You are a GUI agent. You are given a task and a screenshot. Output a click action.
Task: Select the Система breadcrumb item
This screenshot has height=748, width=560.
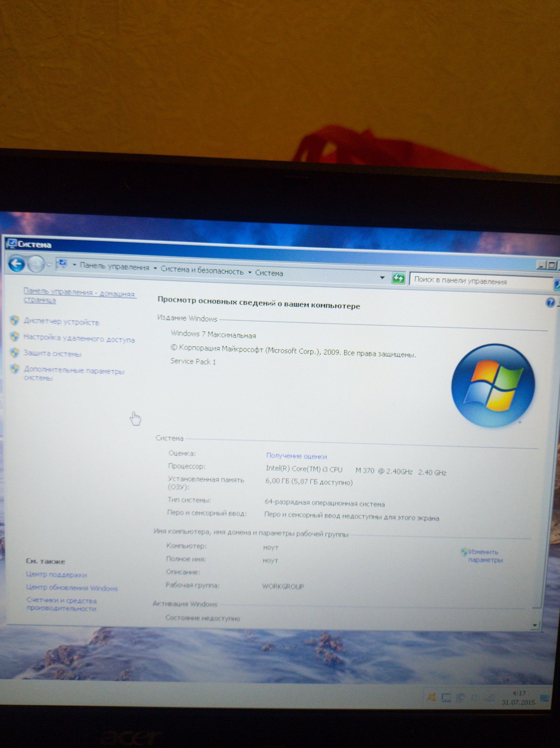[x=269, y=273]
